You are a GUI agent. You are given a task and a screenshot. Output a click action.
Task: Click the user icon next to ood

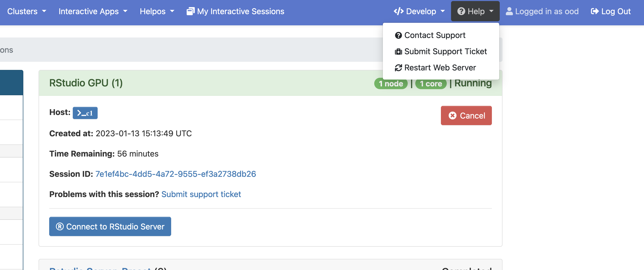point(510,11)
